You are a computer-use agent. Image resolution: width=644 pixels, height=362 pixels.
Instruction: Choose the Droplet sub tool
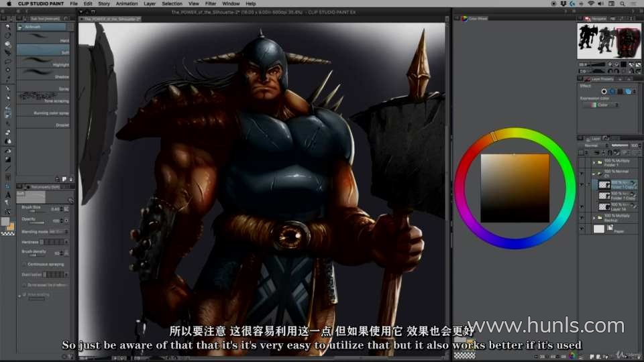(43, 122)
